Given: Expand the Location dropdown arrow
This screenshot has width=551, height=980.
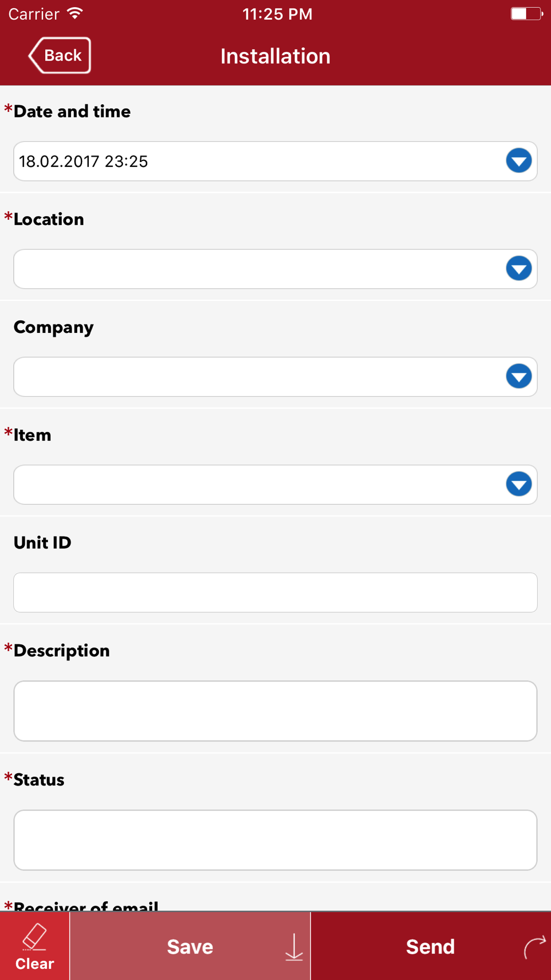Looking at the screenshot, I should click(518, 269).
